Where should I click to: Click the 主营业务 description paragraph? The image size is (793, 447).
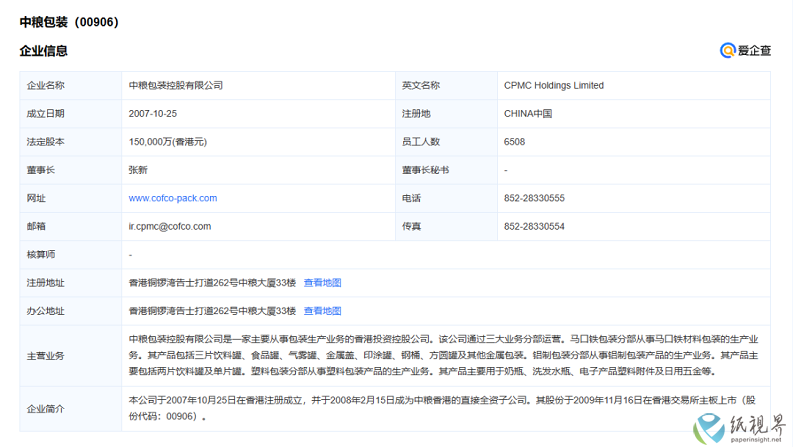pyautogui.click(x=443, y=355)
